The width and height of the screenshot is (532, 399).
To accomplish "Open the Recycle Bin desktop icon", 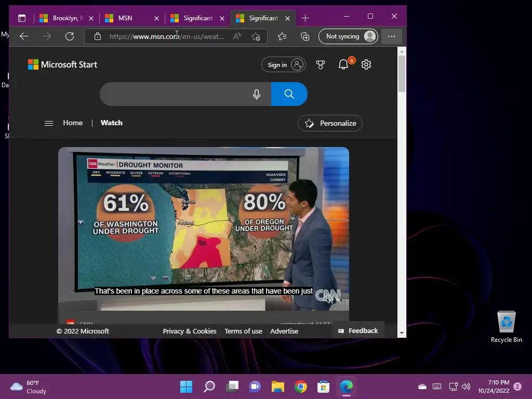I will [506, 327].
